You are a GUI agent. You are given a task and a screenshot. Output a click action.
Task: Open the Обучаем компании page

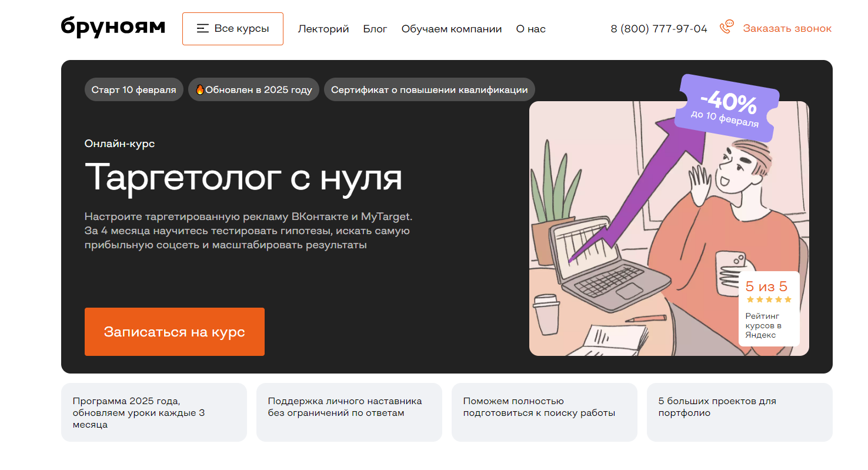point(452,29)
